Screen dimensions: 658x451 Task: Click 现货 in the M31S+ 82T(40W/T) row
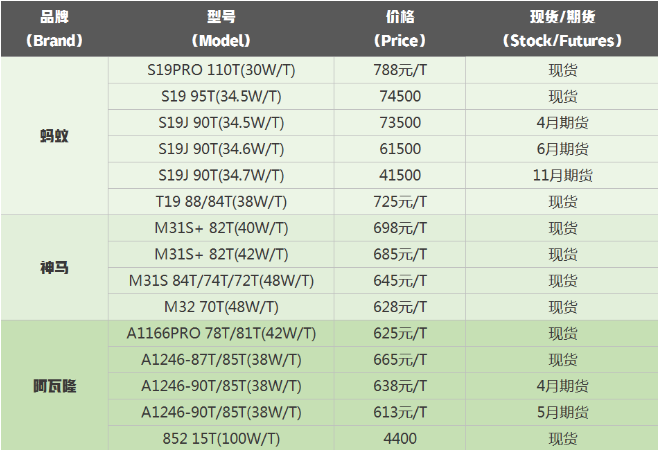tap(562, 228)
